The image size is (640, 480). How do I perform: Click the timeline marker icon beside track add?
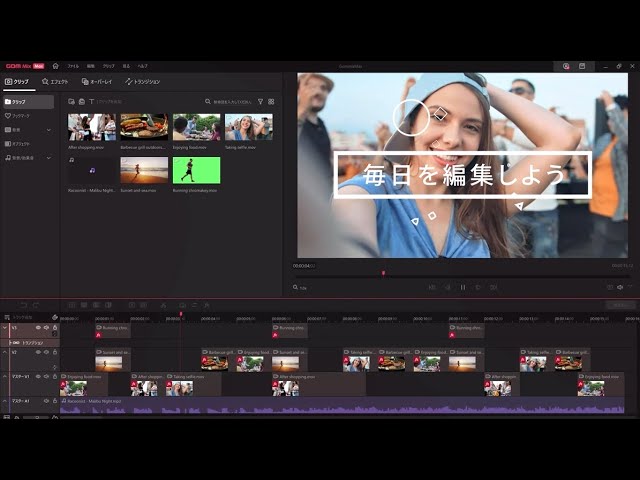(x=55, y=317)
